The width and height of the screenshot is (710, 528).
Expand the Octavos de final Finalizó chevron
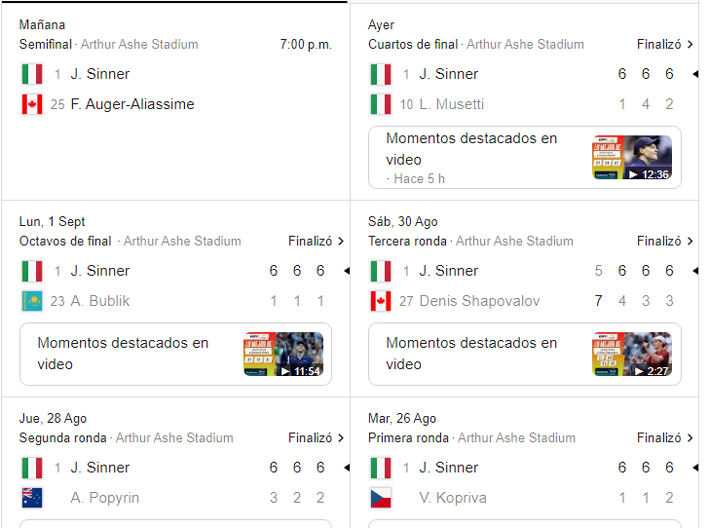point(341,241)
